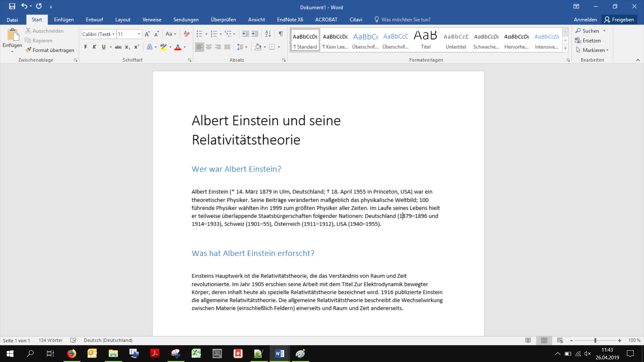Expand the styles gallery more arrow

pyautogui.click(x=565, y=48)
